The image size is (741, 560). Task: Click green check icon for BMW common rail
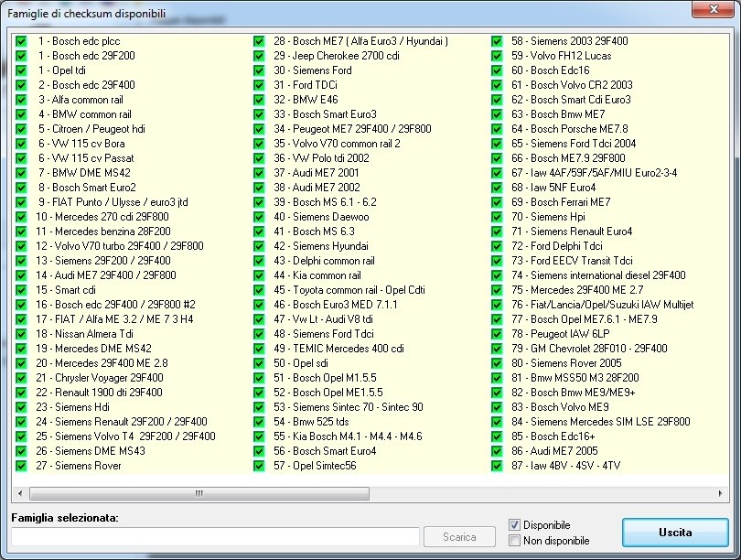[21, 114]
